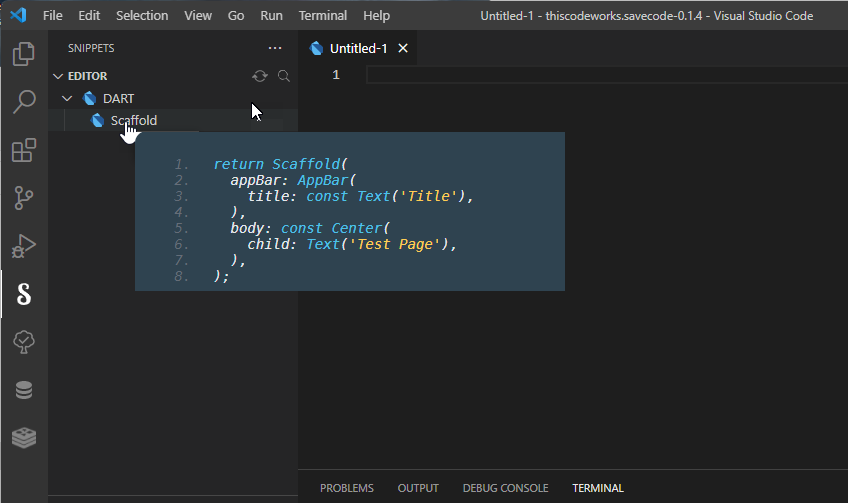Click into editor line 1

(606, 75)
